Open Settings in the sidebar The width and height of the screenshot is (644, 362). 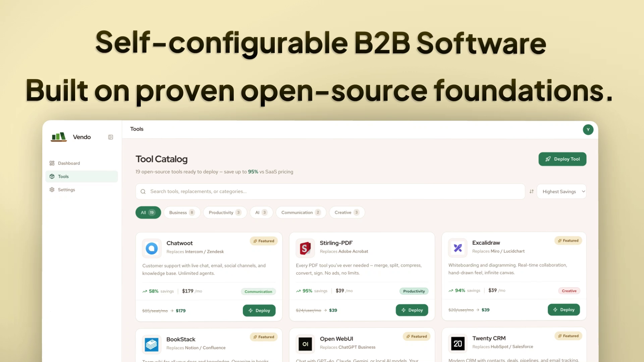point(66,190)
